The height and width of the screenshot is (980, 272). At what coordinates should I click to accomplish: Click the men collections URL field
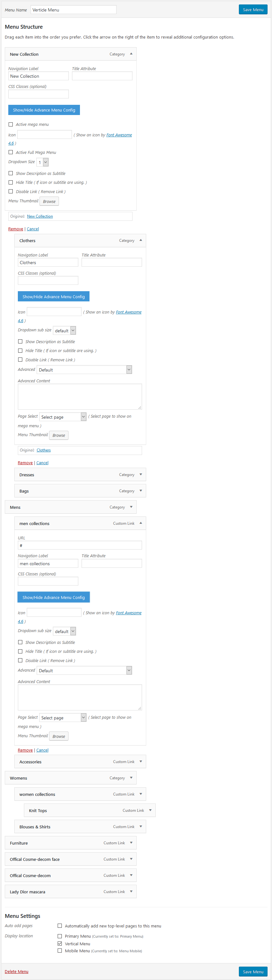(x=80, y=545)
